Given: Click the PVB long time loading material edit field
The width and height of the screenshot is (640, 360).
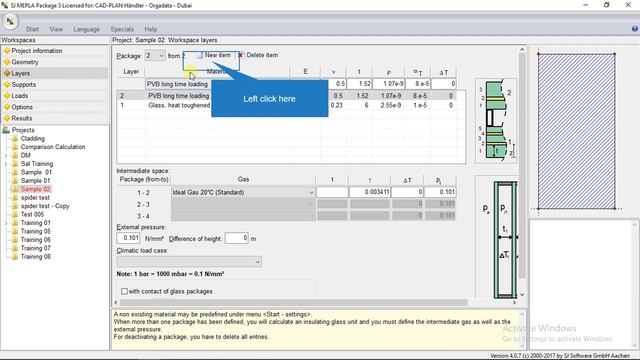Looking at the screenshot, I should (x=178, y=84).
